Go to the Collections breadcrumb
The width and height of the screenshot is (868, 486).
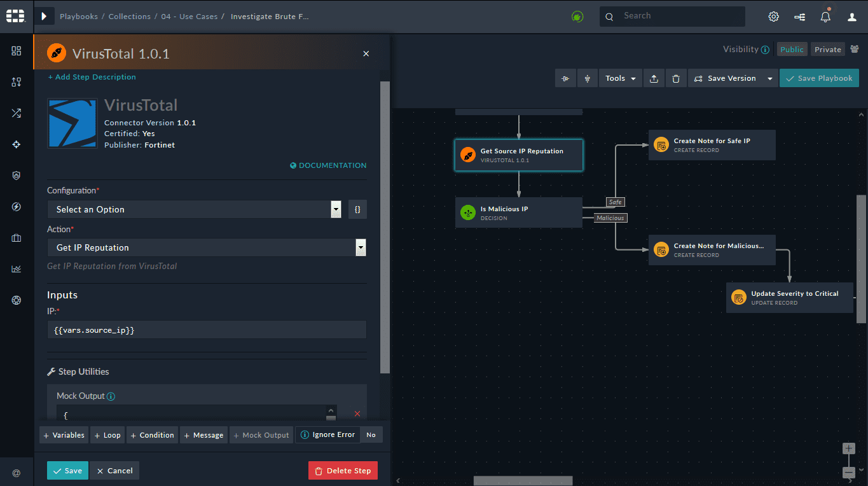(x=129, y=17)
